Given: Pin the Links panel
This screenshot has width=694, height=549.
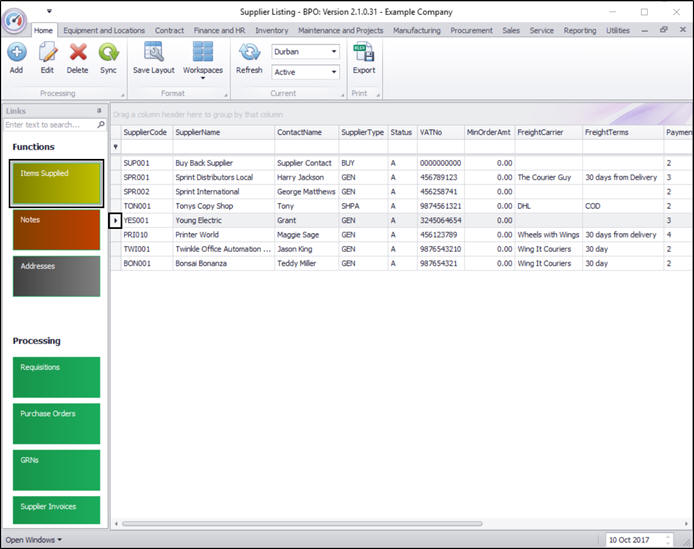Looking at the screenshot, I should tap(98, 111).
